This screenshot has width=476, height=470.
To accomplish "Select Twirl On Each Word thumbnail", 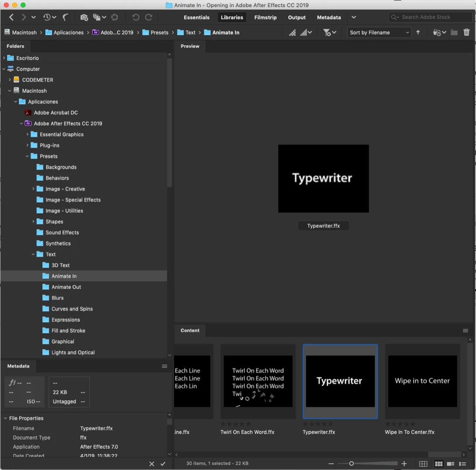I will [x=258, y=381].
